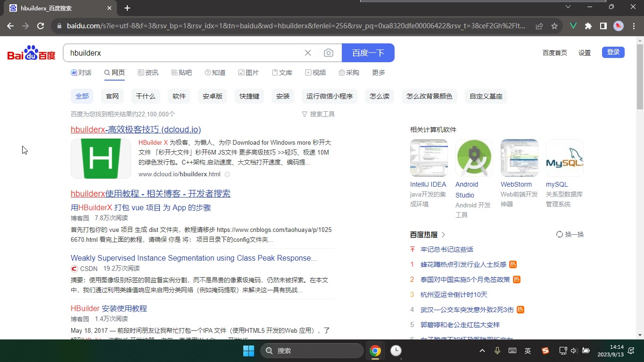
Task: Select the 官网 filter chip
Action: [112, 96]
